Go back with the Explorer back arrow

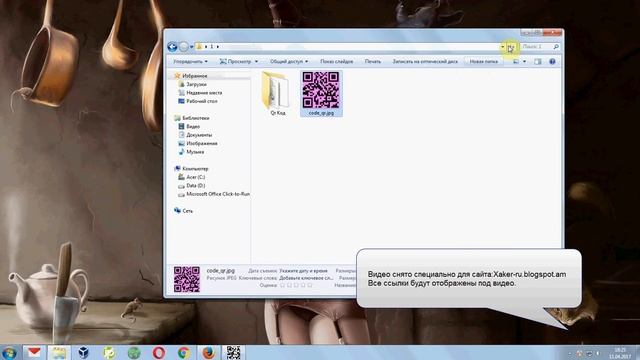click(x=172, y=47)
